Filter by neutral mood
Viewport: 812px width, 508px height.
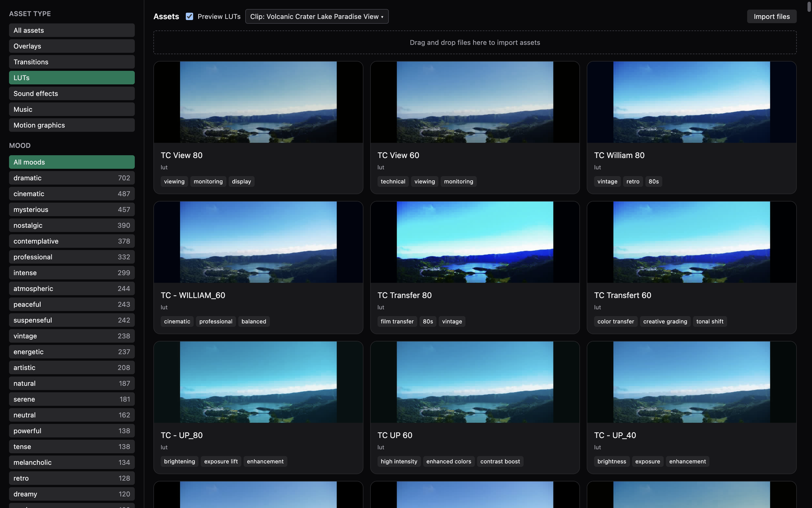click(x=72, y=415)
